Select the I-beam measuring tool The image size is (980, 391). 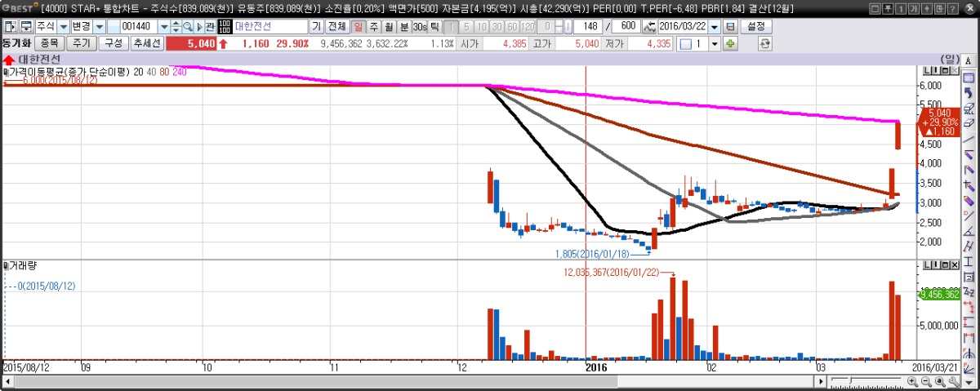969,261
